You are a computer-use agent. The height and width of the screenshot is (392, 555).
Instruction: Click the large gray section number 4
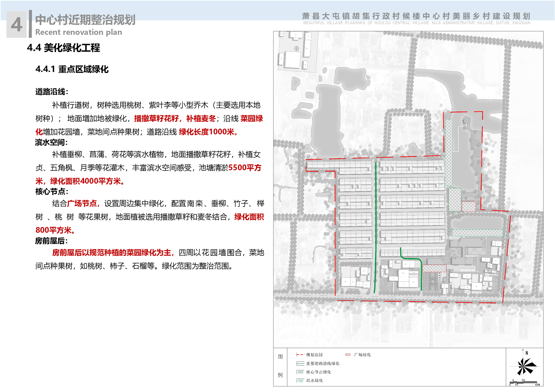tap(16, 24)
